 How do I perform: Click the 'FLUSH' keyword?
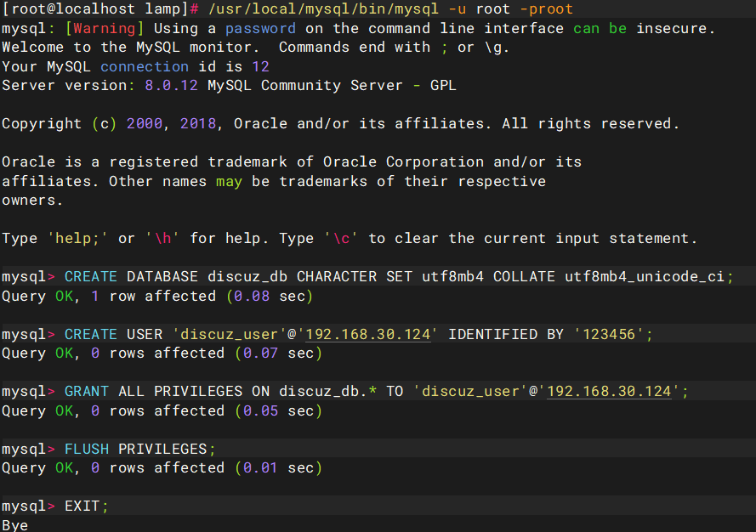click(86, 449)
